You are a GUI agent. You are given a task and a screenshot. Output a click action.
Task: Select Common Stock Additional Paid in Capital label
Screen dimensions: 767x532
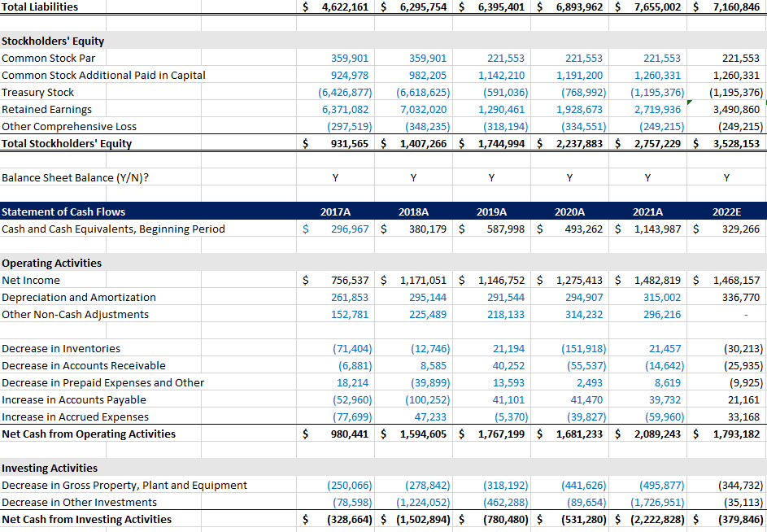(103, 76)
